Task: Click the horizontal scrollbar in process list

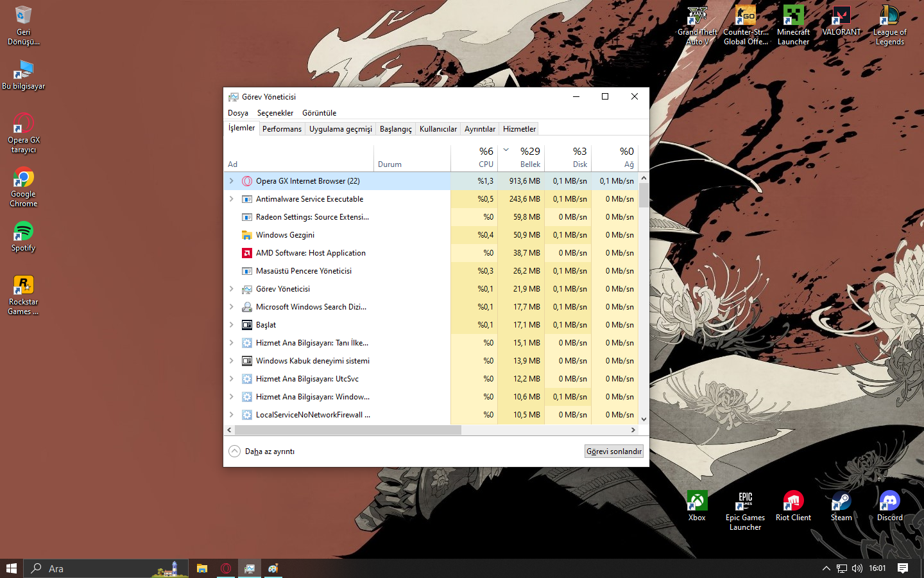Action: pyautogui.click(x=348, y=430)
